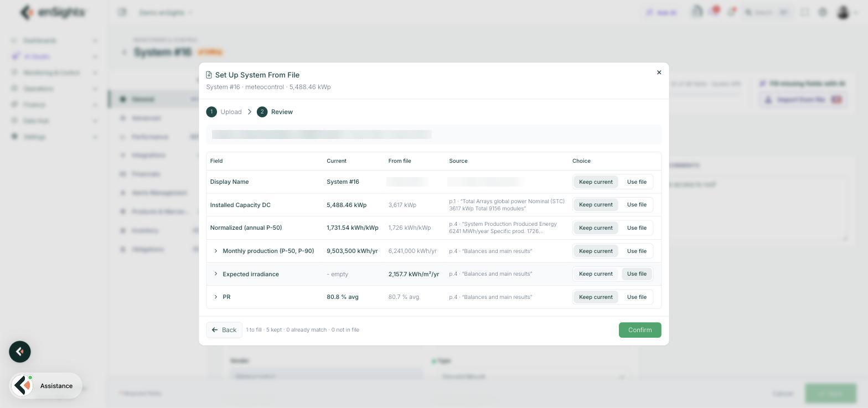Go back with the Back button
Viewport: 868px width, 408px height.
pos(224,330)
